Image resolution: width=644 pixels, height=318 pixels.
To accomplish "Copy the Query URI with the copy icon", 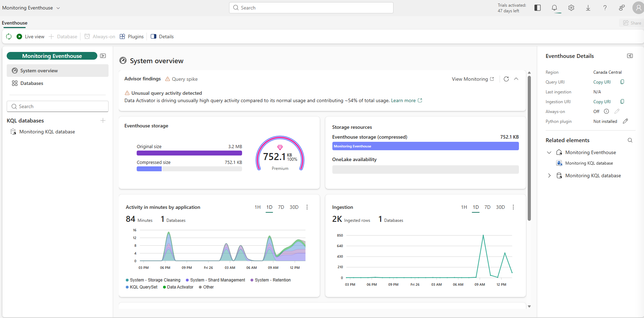I will point(622,82).
